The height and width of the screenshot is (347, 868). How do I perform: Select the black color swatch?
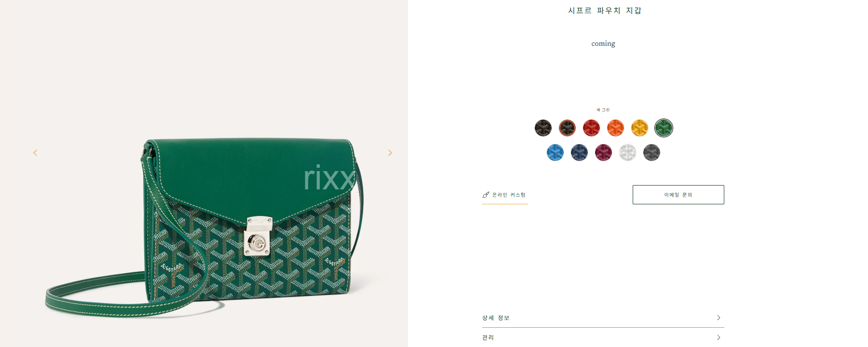(x=543, y=128)
